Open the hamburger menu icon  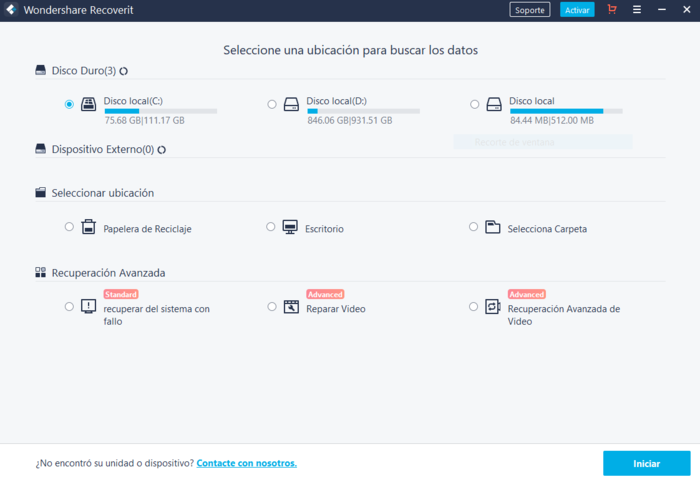pyautogui.click(x=637, y=9)
